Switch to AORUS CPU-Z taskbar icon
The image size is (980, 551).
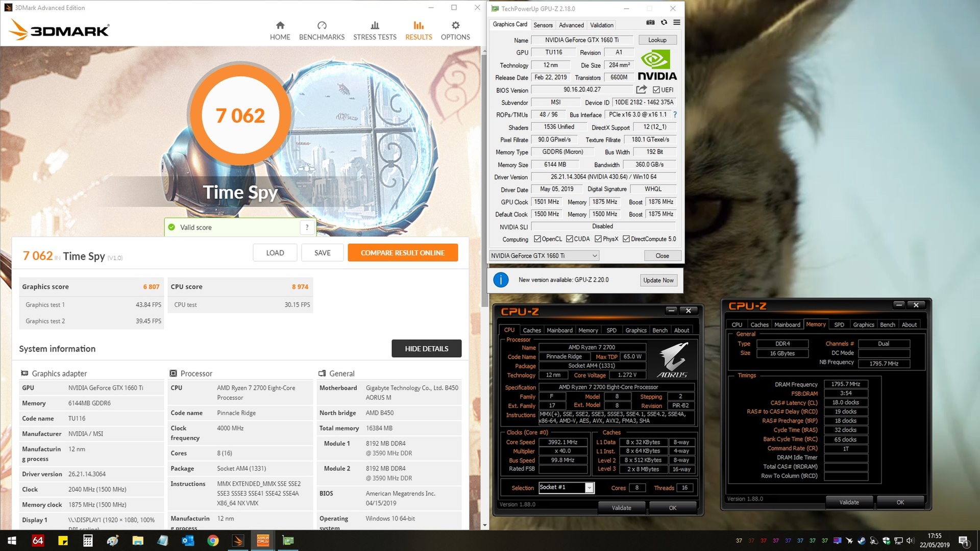coord(263,540)
